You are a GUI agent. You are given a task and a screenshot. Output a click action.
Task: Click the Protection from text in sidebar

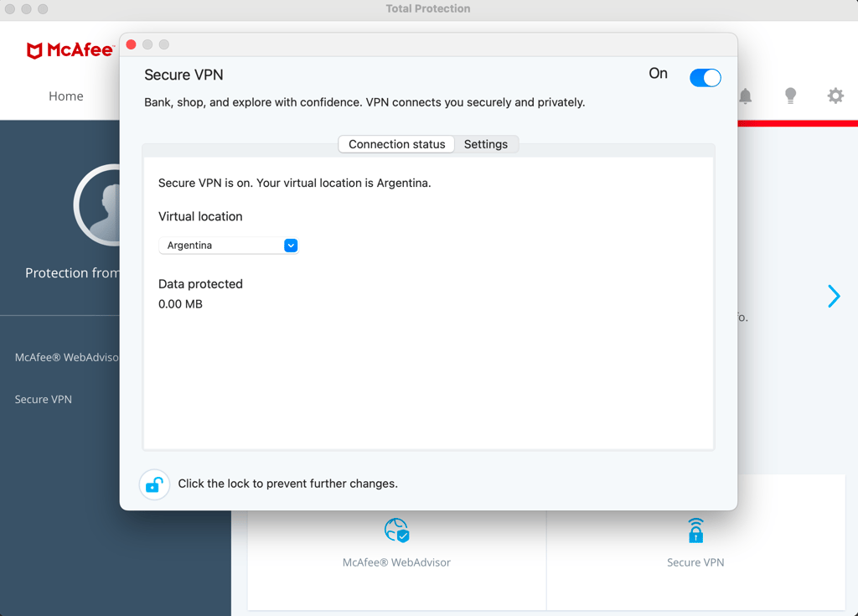(72, 272)
